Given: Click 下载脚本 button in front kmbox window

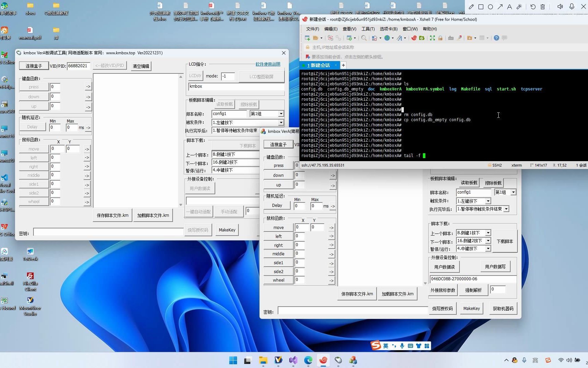Looking at the screenshot, I should click(505, 241).
